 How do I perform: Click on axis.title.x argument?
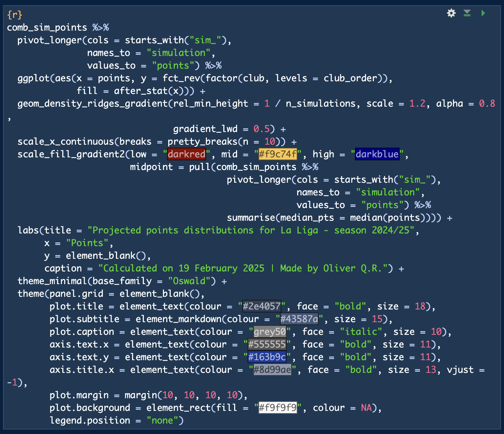pyautogui.click(x=82, y=369)
